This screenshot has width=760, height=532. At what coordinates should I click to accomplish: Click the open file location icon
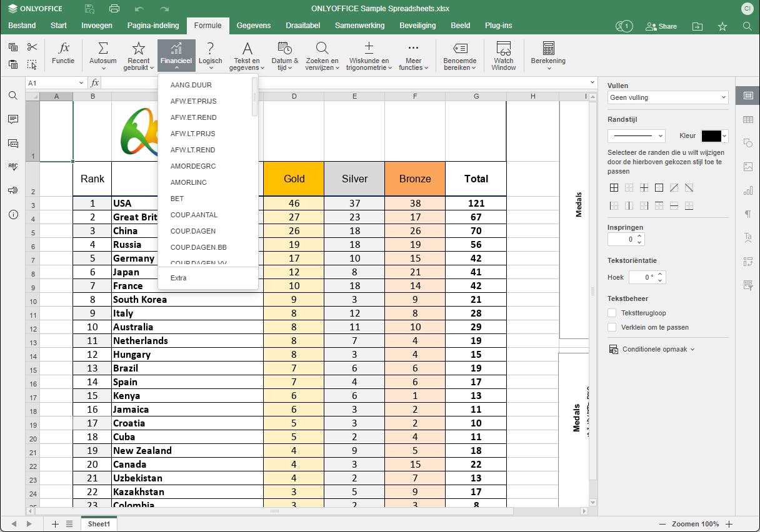(x=697, y=26)
